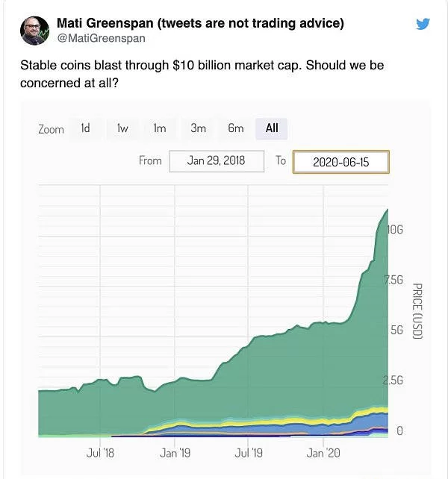Select the 1m zoom range
Screen dimensions: 448x479
pyautogui.click(x=160, y=128)
